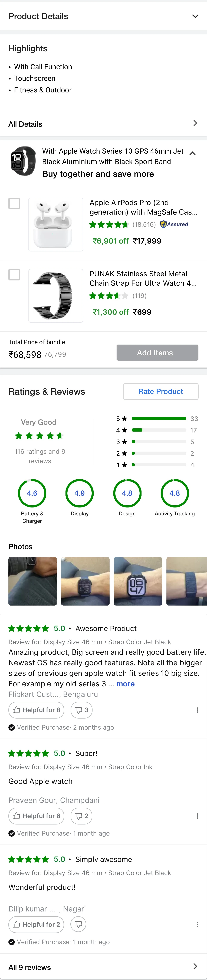Viewport: 207px width, 980px height.
Task: Collapse the Buy together bundle section
Action: coord(193,153)
